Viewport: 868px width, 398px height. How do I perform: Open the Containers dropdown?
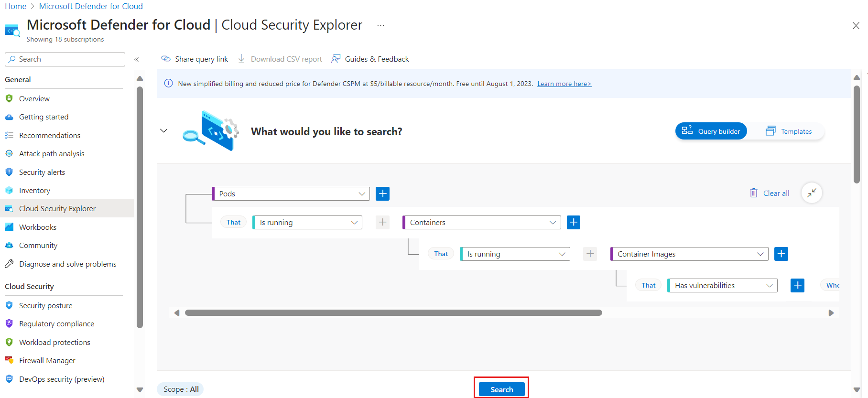(482, 222)
